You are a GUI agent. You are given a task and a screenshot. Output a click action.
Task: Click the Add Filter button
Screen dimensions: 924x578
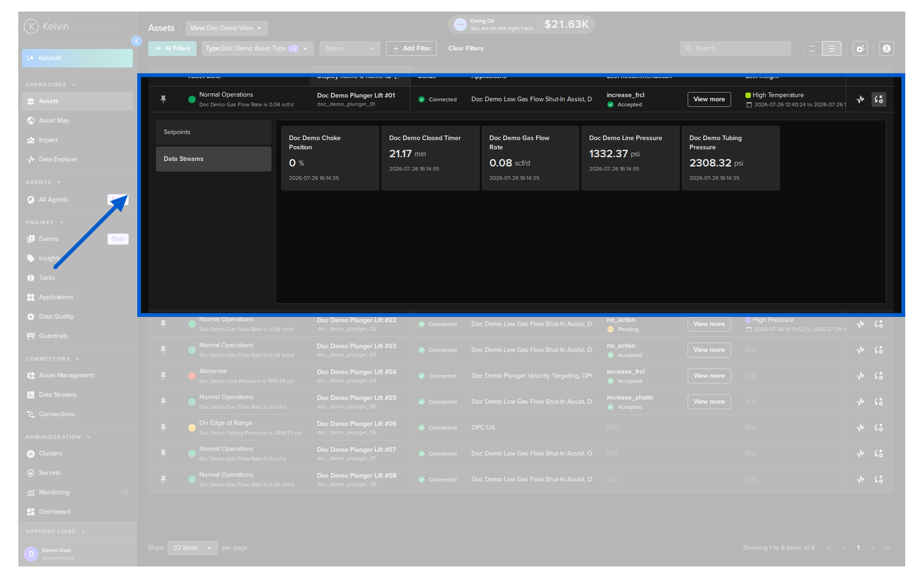coord(411,49)
